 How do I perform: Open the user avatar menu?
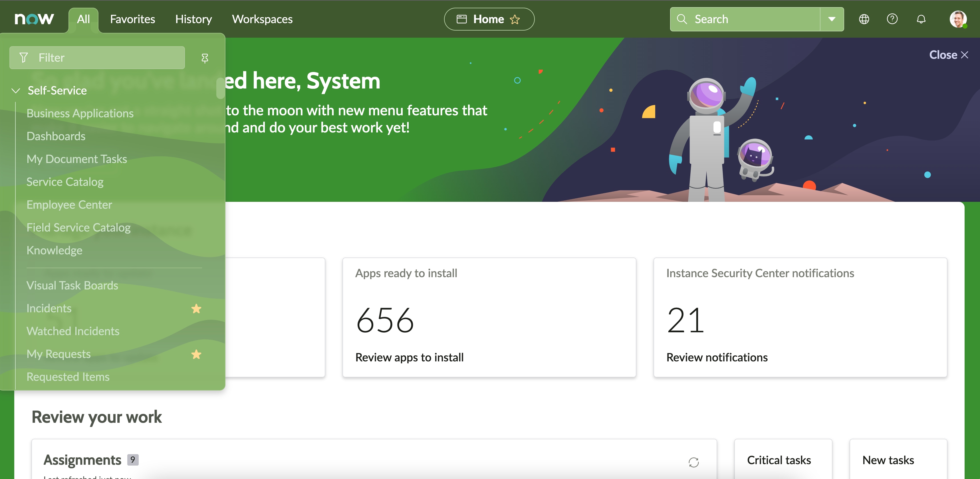959,19
